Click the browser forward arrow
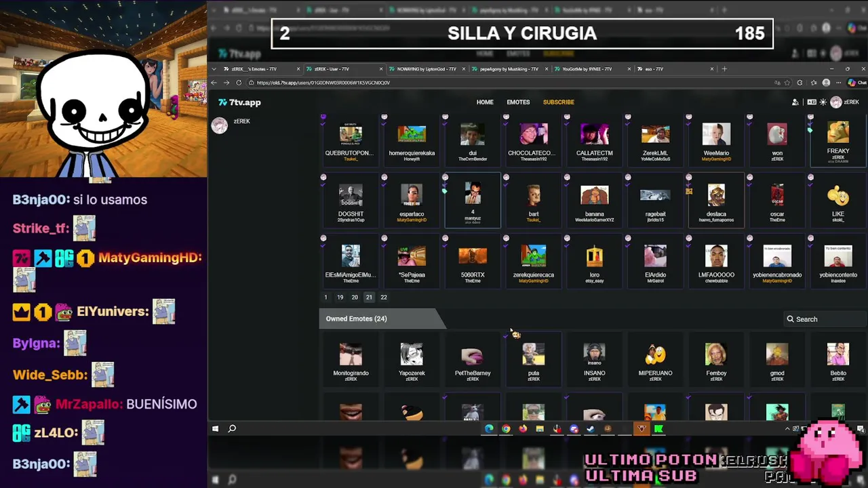This screenshot has width=868, height=488. click(x=226, y=83)
